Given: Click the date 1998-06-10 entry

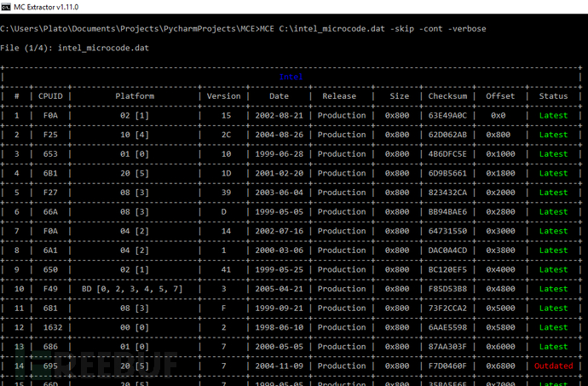Looking at the screenshot, I should [x=279, y=327].
